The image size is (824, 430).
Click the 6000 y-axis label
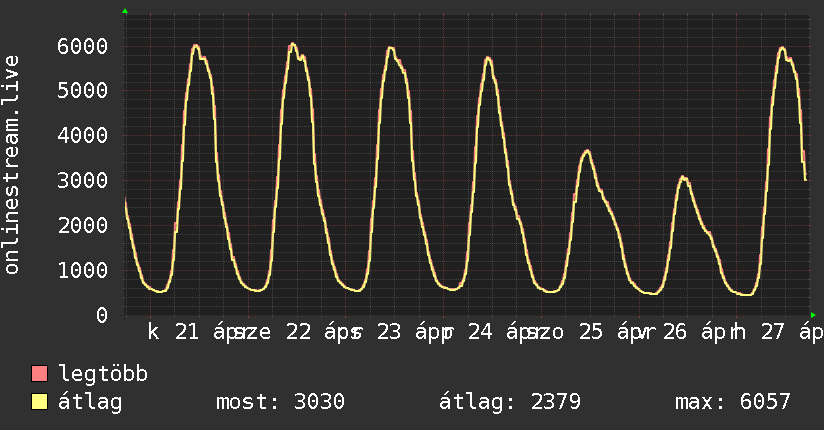coord(83,46)
